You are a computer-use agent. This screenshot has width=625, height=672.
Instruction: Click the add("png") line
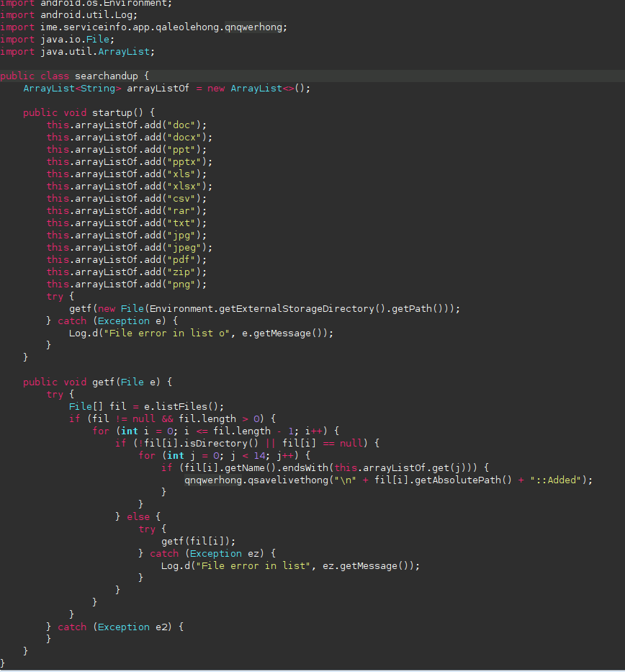(127, 285)
